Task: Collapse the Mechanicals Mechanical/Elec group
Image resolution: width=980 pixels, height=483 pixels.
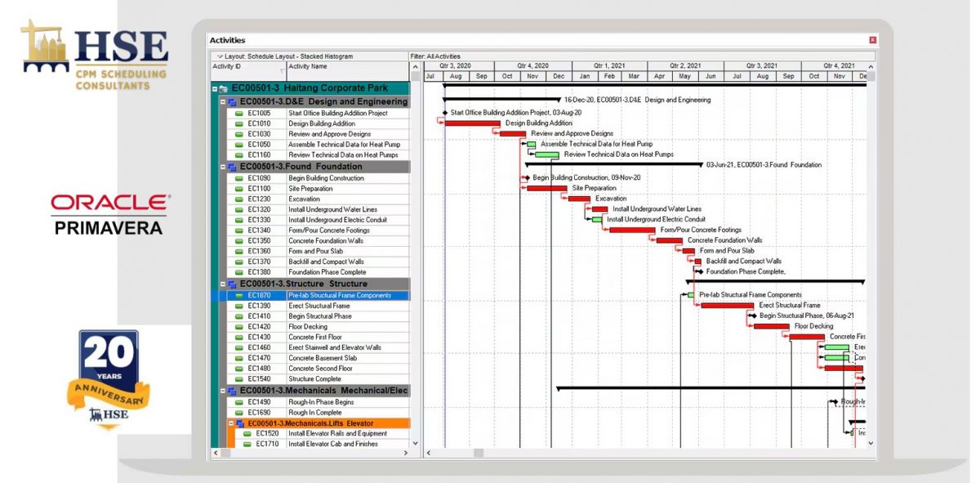Action: tap(223, 391)
